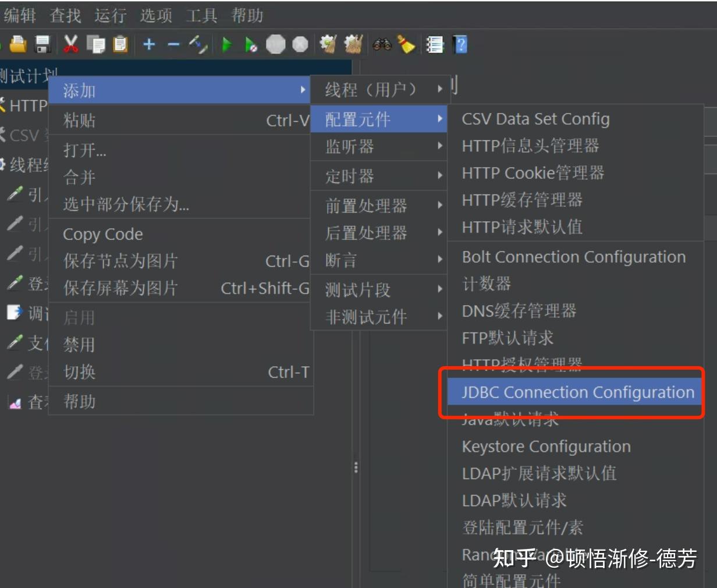Expand the 前置处理器 submenu
Image resolution: width=717 pixels, height=588 pixels.
click(x=379, y=206)
